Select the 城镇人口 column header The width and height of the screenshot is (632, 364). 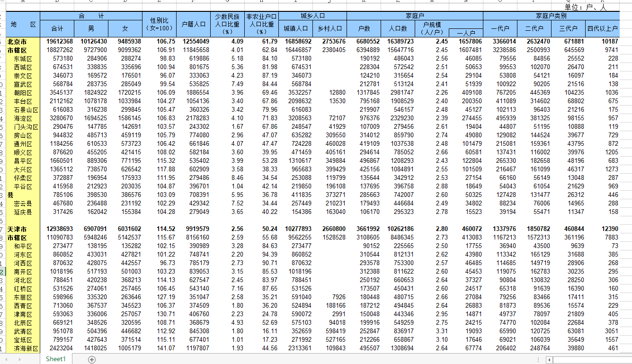coord(295,28)
